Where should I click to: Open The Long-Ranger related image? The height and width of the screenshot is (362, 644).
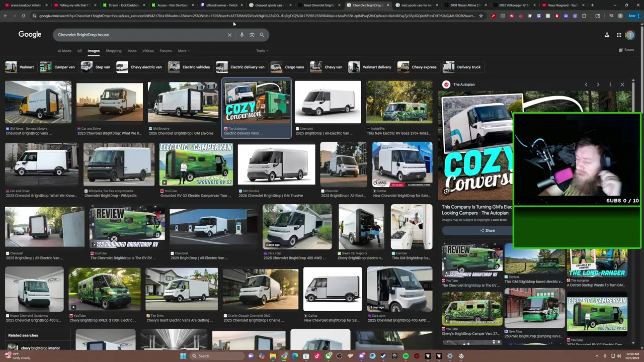[597, 263]
